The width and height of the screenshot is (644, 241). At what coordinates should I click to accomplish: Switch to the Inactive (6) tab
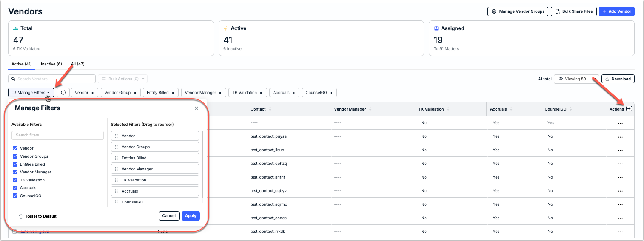pos(51,64)
